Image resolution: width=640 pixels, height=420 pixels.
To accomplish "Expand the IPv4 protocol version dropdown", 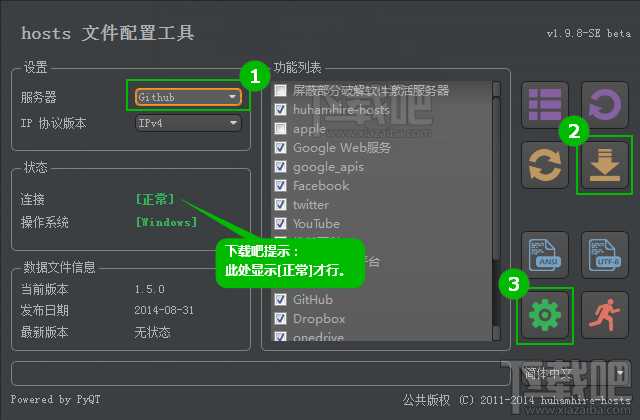I will pos(188,123).
